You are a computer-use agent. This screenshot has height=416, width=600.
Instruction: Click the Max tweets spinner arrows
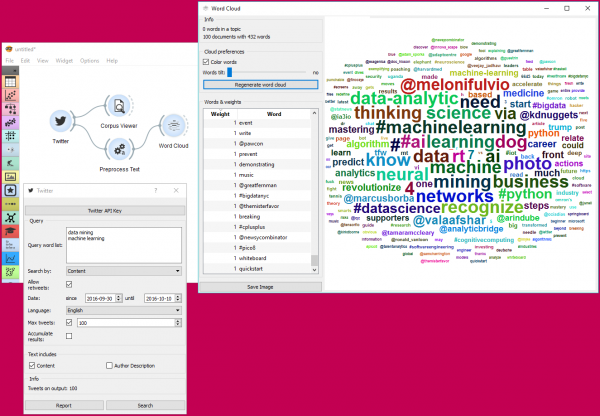click(178, 323)
